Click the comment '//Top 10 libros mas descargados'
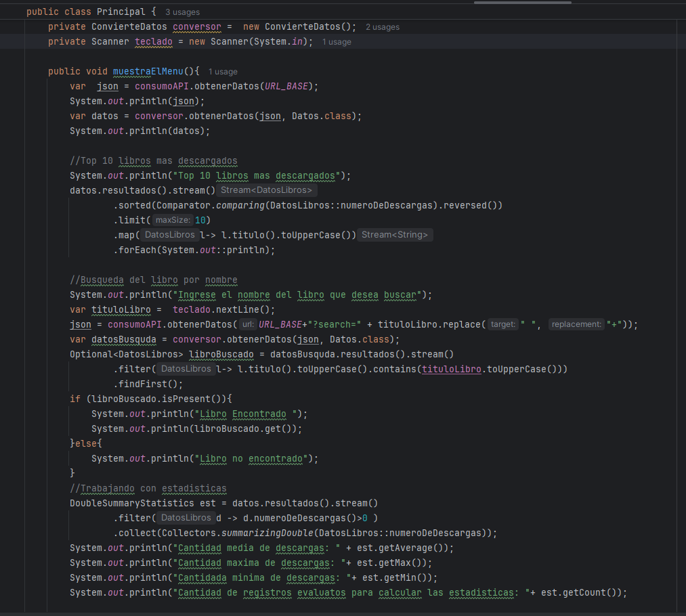This screenshot has width=686, height=616. (154, 161)
